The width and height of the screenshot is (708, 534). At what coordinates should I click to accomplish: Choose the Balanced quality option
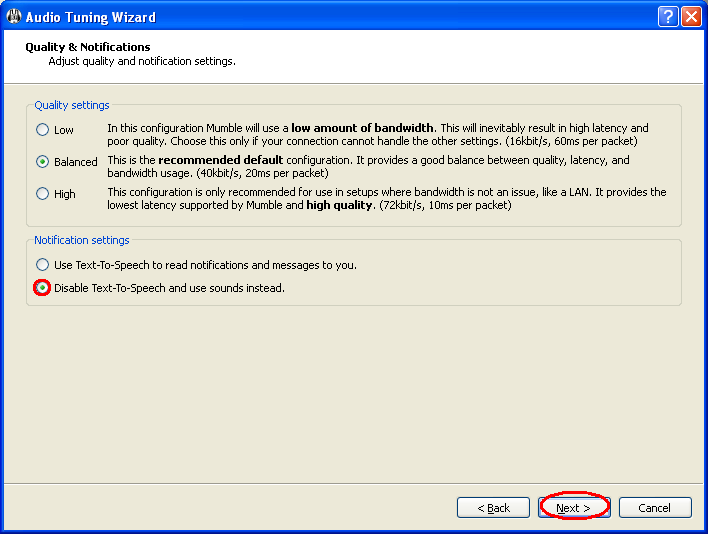coord(42,161)
